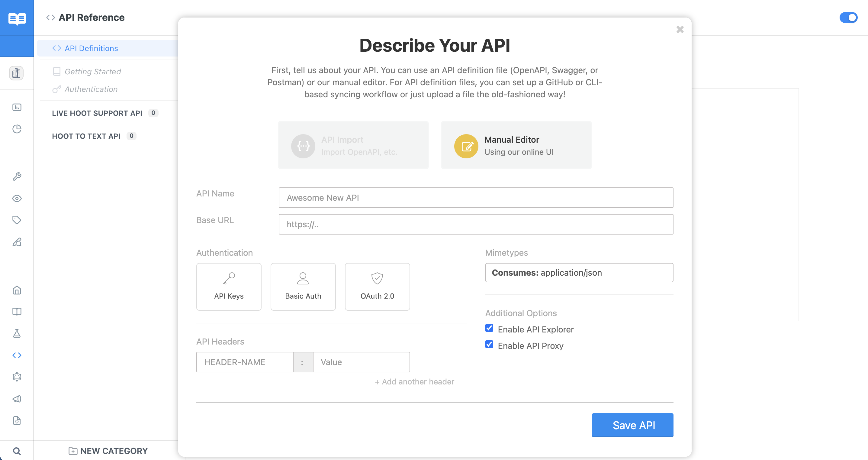
Task: Uncheck Enable API Proxy checkbox
Action: click(x=489, y=344)
